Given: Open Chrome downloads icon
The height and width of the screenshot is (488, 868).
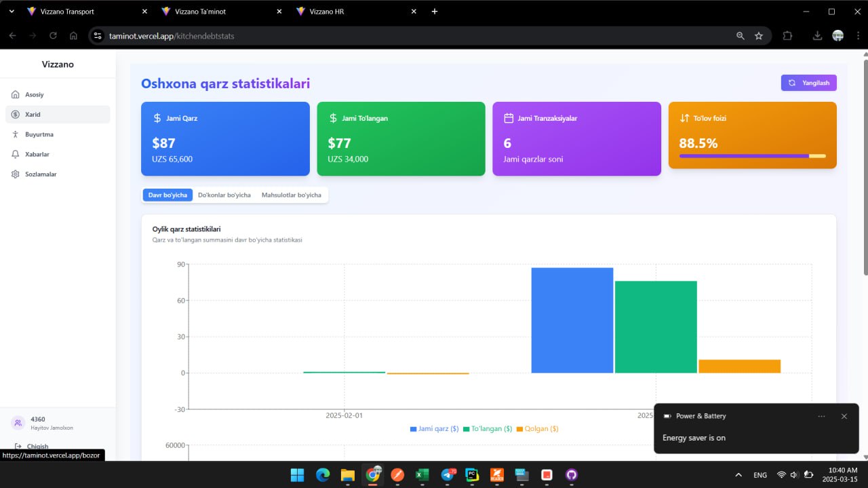Looking at the screenshot, I should pyautogui.click(x=817, y=36).
